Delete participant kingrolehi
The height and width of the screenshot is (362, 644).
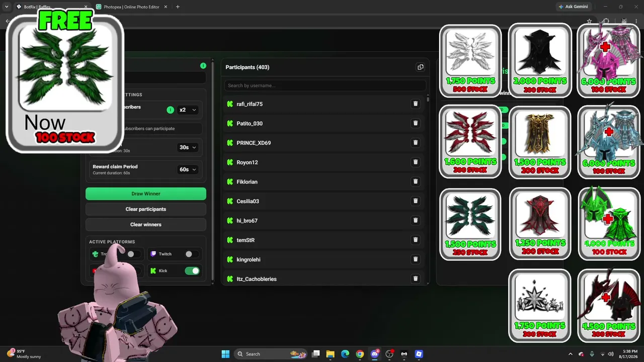[x=416, y=259]
